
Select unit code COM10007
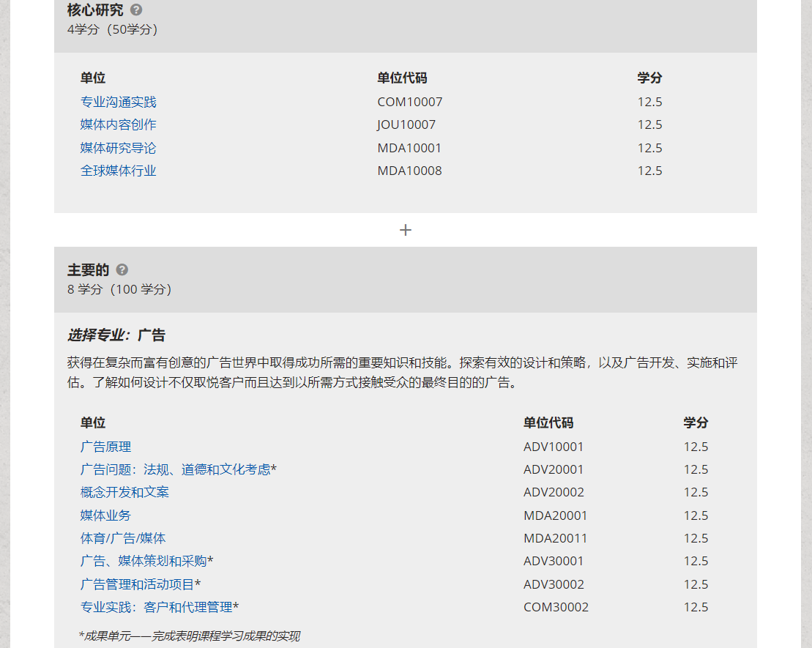(x=409, y=102)
